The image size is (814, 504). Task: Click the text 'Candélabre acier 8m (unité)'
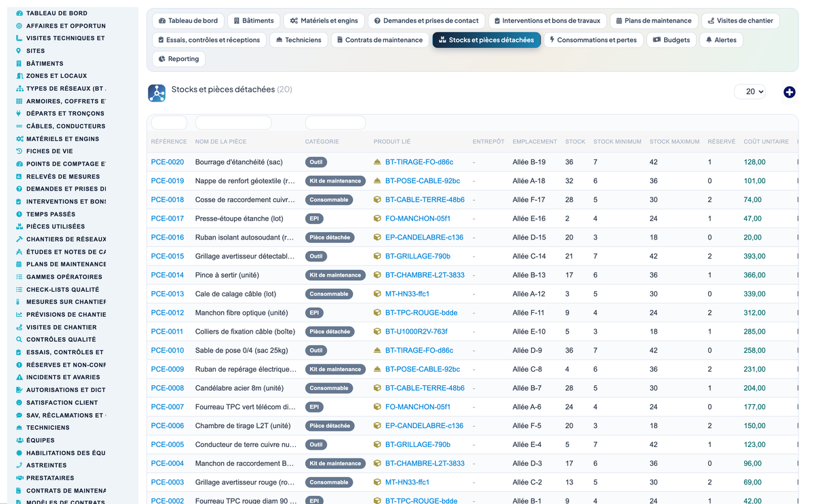click(x=239, y=388)
